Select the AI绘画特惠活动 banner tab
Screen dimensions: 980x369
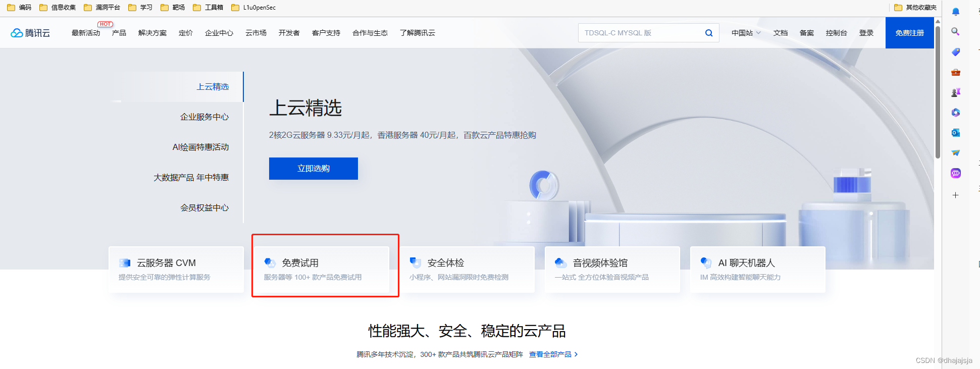pos(200,147)
